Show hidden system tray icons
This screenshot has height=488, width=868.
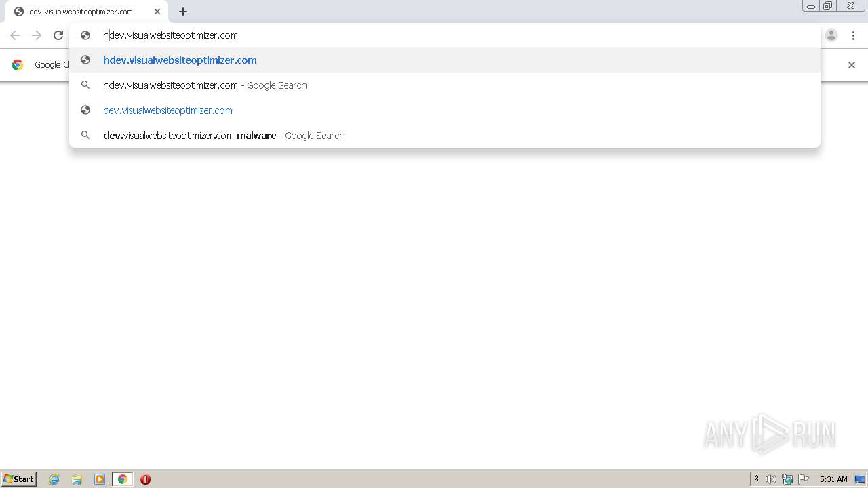point(756,479)
